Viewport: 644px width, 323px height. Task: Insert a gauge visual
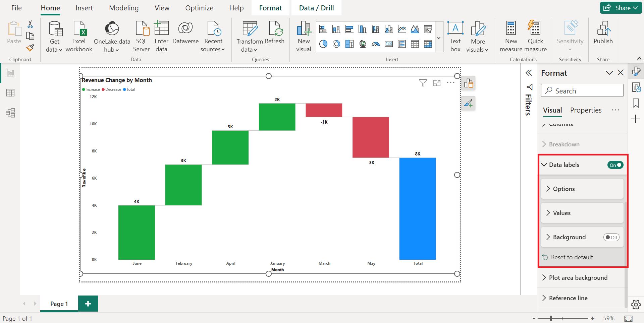(376, 44)
